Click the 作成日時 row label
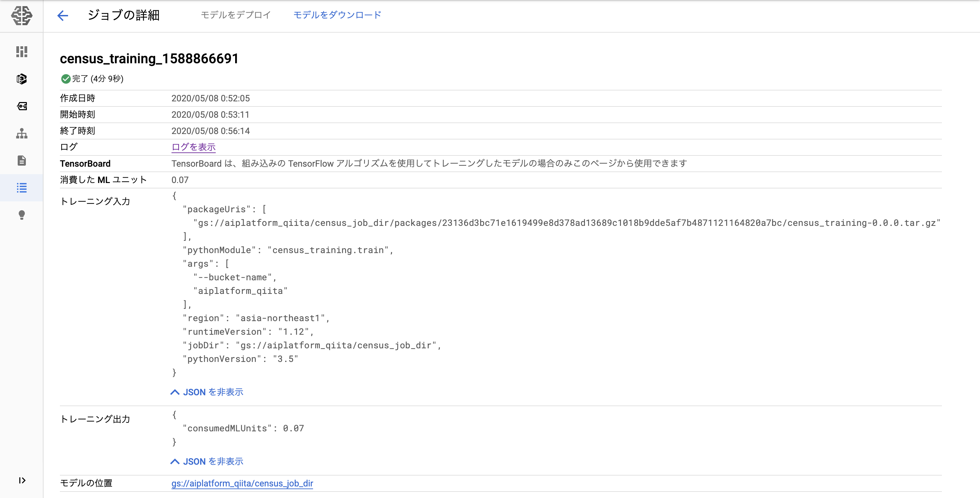This screenshot has width=980, height=498. (x=78, y=98)
